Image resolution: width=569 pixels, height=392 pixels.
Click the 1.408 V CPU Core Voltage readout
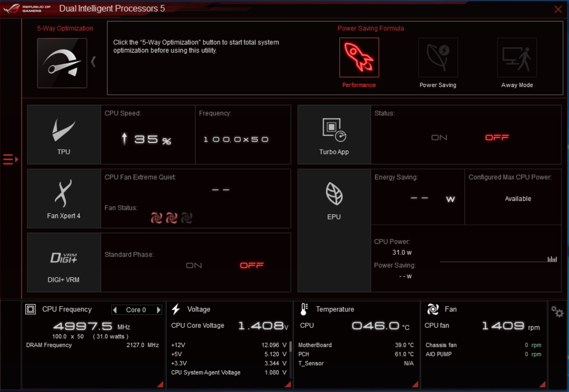pos(263,326)
